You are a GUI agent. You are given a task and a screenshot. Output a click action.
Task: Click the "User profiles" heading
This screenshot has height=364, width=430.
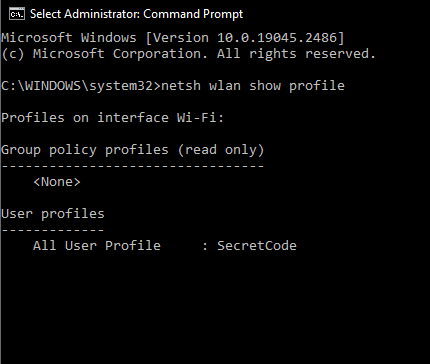(x=53, y=214)
